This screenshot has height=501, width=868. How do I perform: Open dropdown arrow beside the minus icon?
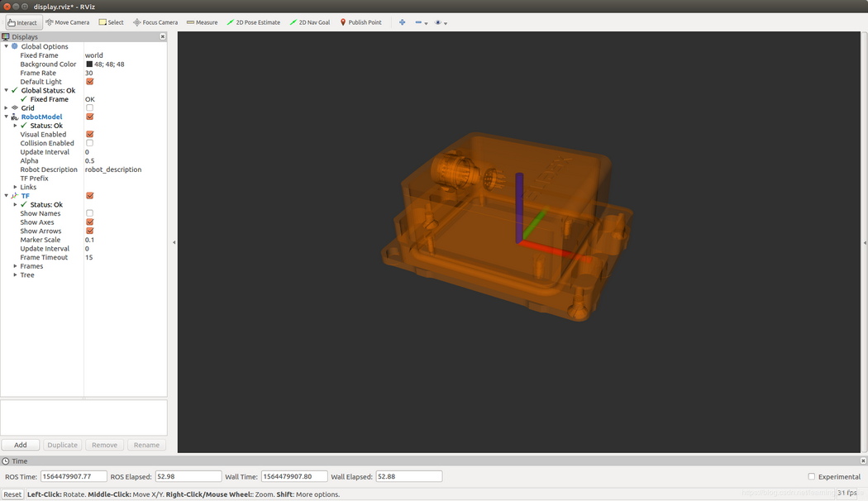[426, 24]
